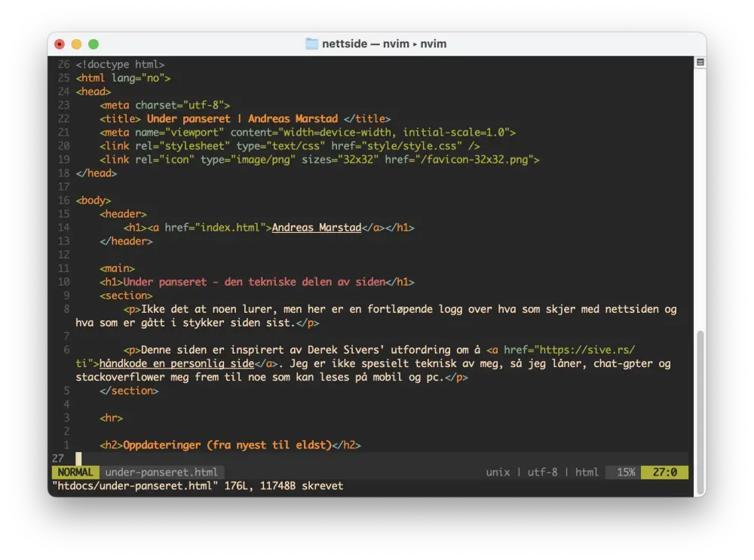Minimize the terminal with yellow button
The image size is (754, 560).
click(76, 44)
